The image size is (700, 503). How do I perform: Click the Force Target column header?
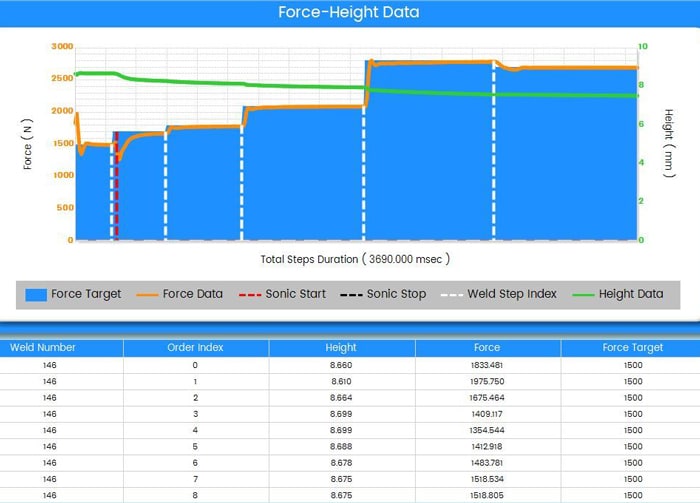pos(632,348)
